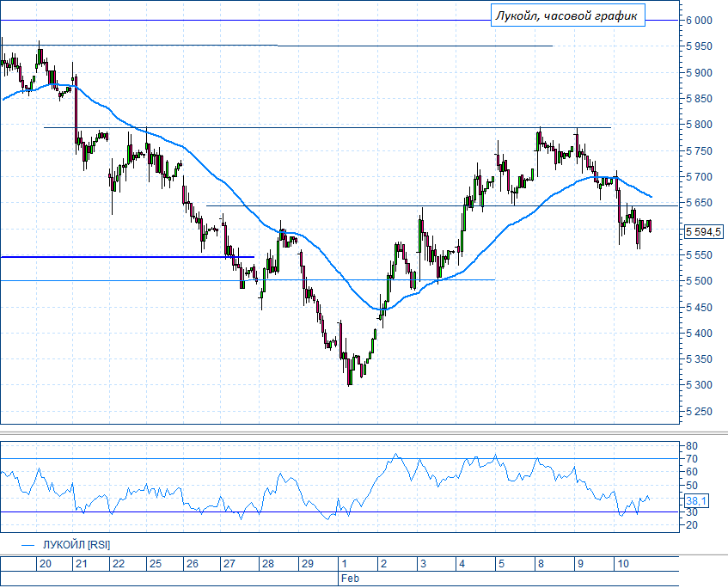The width and height of the screenshot is (728, 588).
Task: Pick the 5 850 price axis label
Action: pos(700,99)
